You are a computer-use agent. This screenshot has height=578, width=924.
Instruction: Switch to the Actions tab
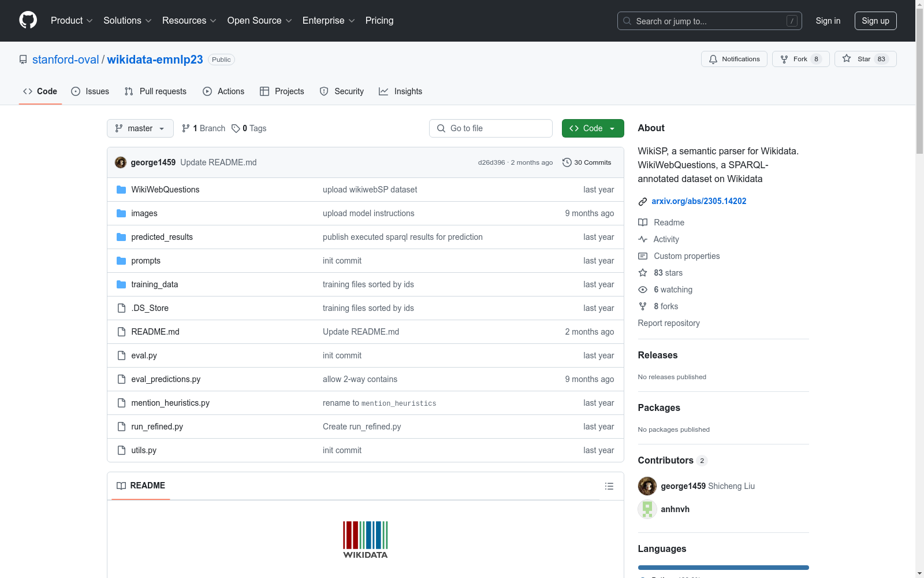coord(223,91)
